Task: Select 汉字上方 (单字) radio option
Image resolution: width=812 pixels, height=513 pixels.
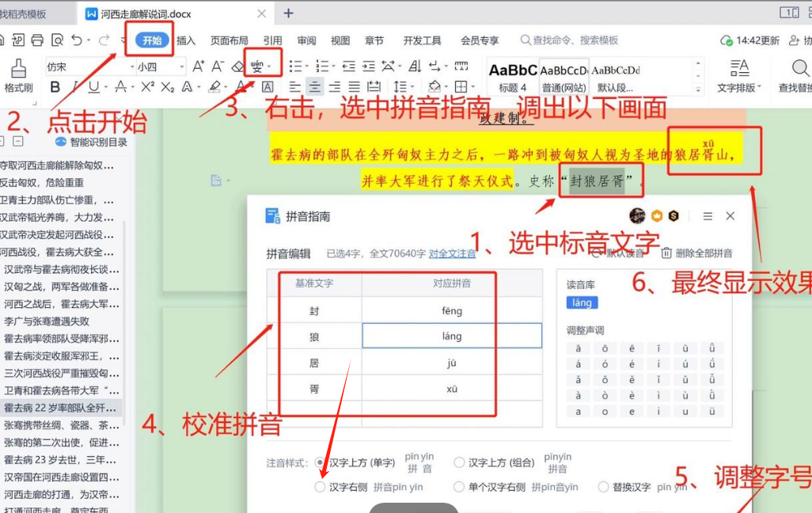Action: tap(320, 462)
